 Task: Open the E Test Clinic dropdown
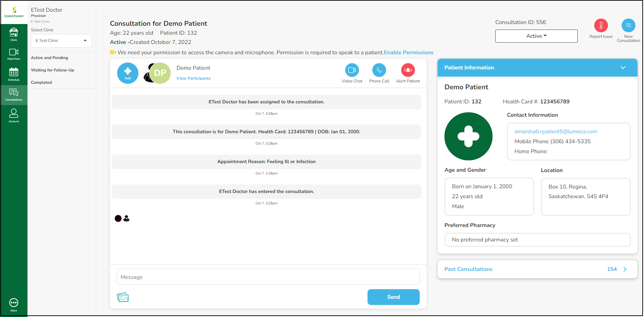tap(61, 41)
